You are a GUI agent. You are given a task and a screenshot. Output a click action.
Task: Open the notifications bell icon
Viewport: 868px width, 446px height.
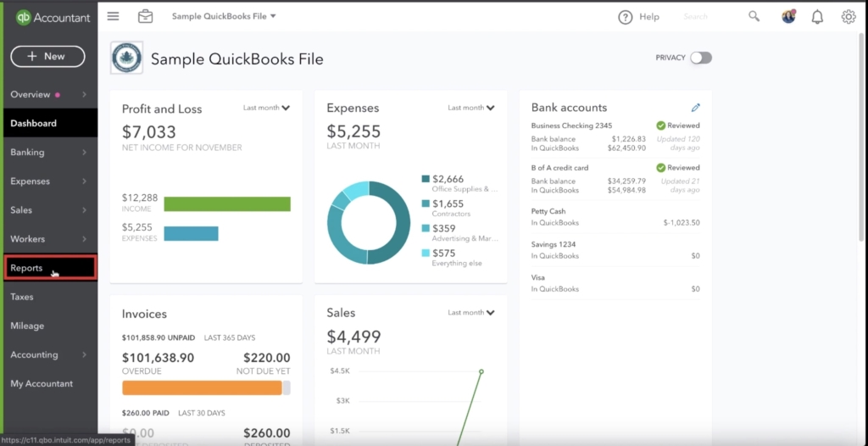[817, 17]
